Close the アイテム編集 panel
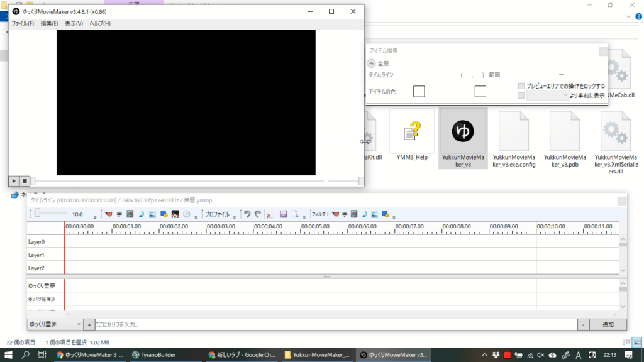 click(602, 51)
